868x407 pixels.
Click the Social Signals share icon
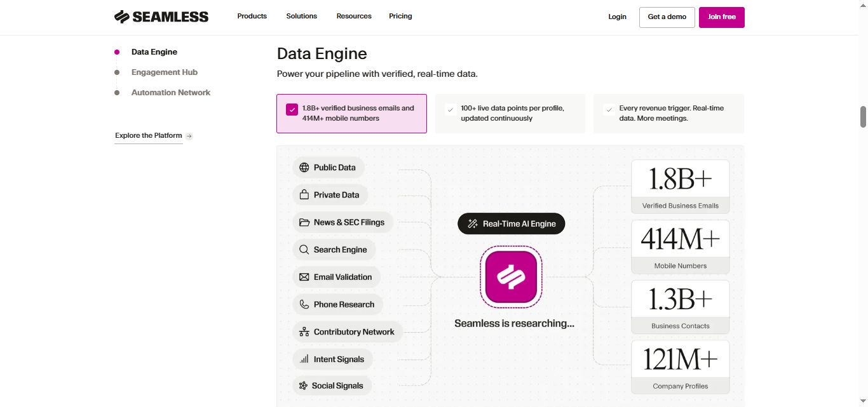click(302, 385)
